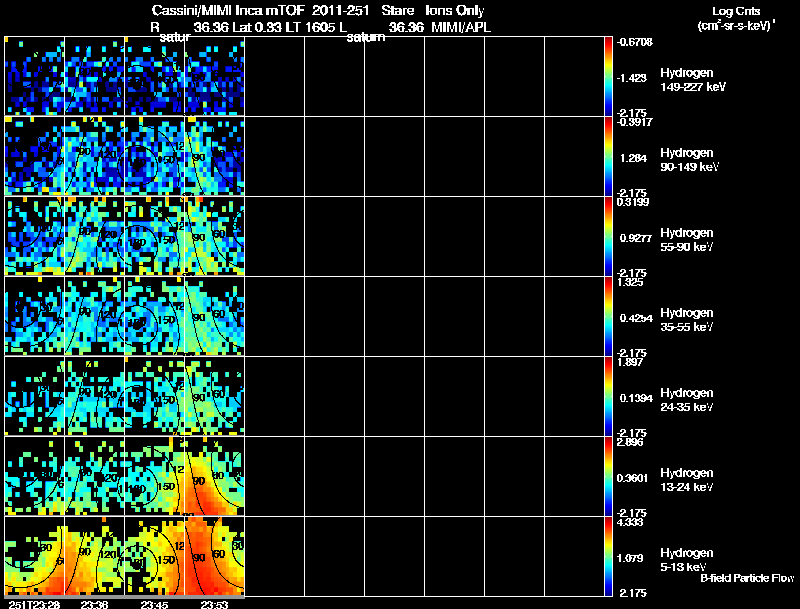The image size is (800, 609).
Task: Select the Hydrogen 24-35 keV panel at 23:45
Action: [x=155, y=396]
